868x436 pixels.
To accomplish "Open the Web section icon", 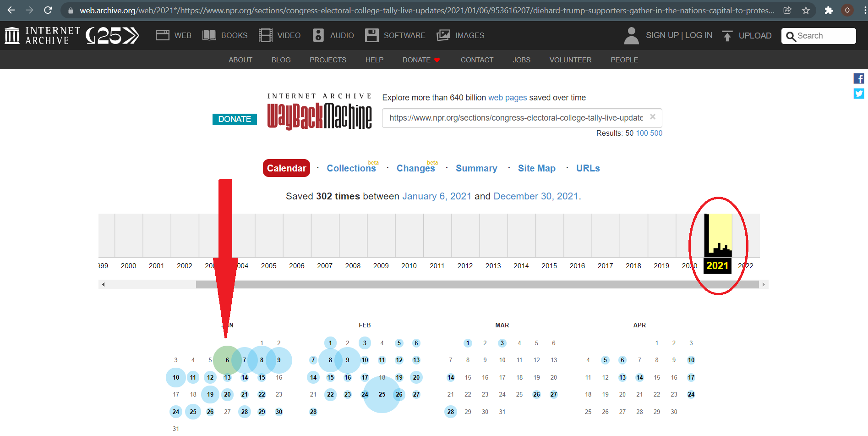I will point(162,35).
